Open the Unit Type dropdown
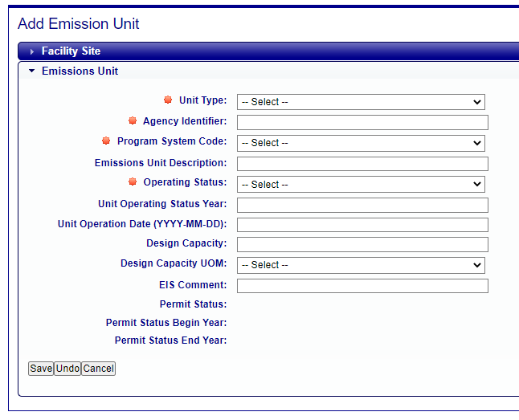This screenshot has height=420, width=519. (361, 102)
